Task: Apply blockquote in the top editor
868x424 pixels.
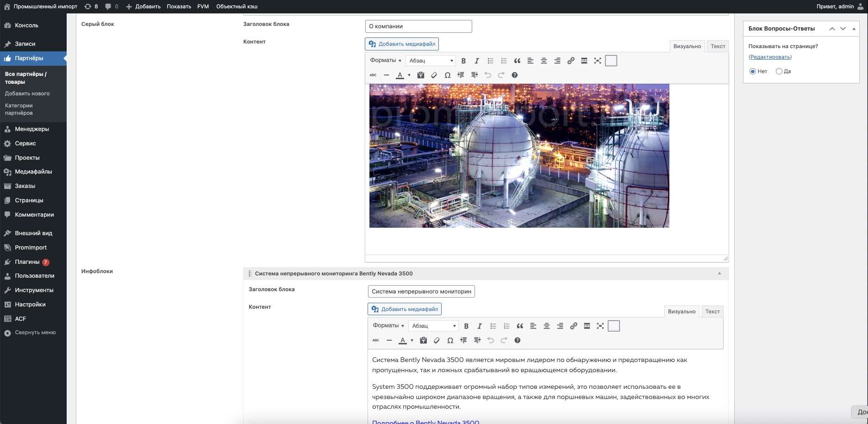Action: click(x=517, y=61)
